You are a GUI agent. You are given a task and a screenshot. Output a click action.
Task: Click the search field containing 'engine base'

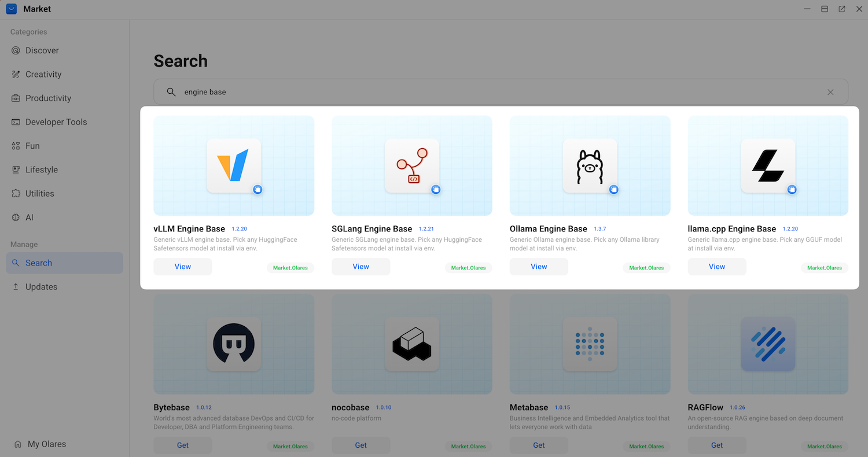tap(501, 92)
